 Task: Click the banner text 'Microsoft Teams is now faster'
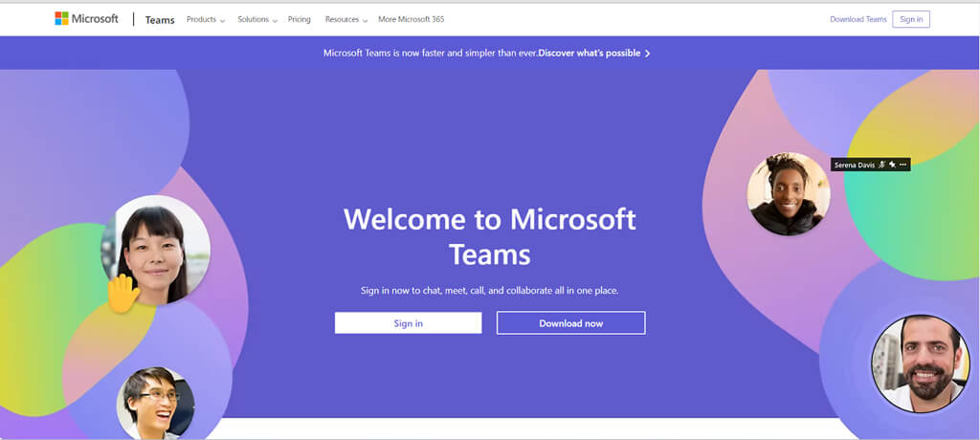[430, 54]
